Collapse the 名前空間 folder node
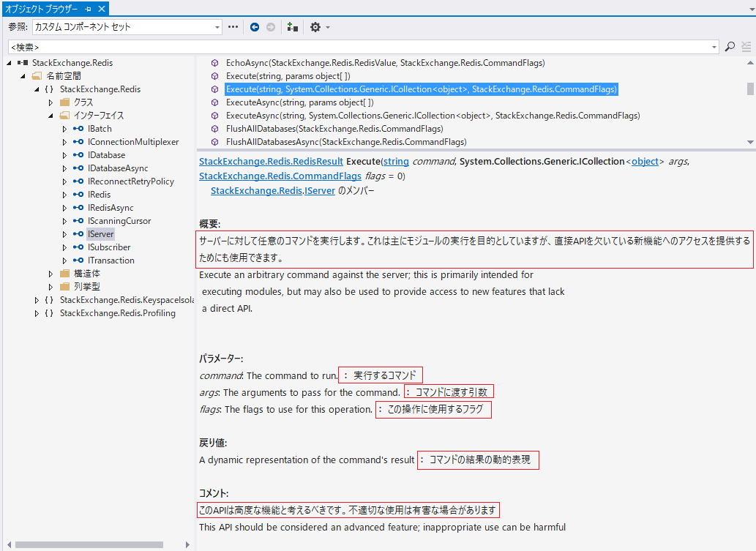756x551 pixels. coord(23,76)
